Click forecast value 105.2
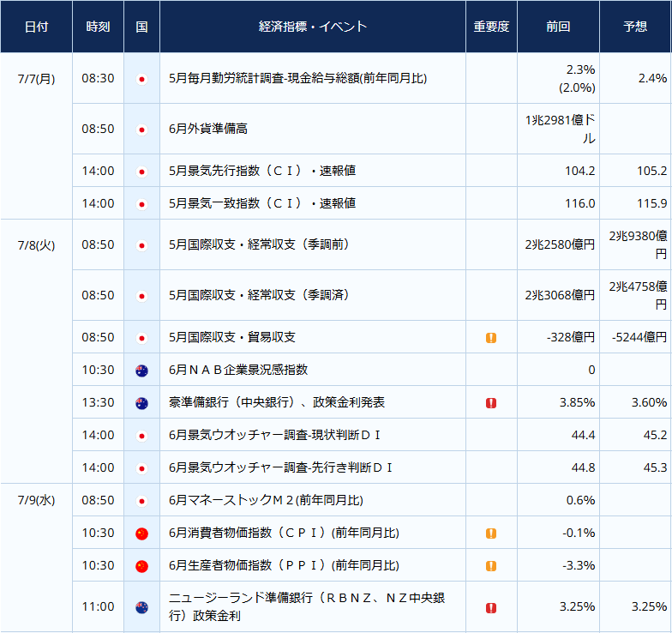Screen dimensions: 672x633 pos(651,171)
